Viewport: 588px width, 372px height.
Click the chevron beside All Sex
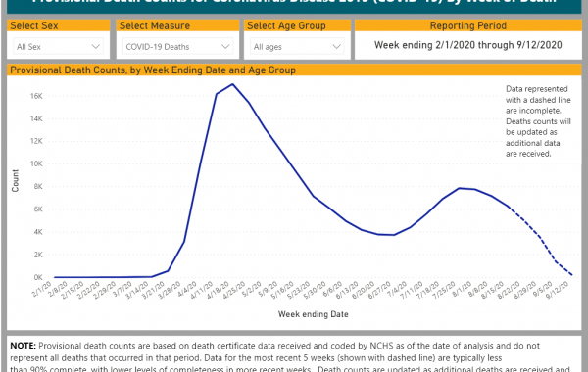click(x=96, y=47)
